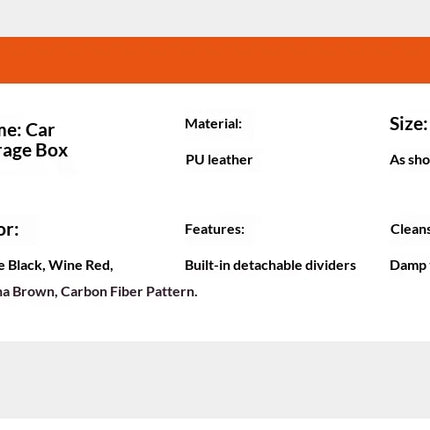
Task: Click the white strip at bottom
Action: click(x=215, y=424)
